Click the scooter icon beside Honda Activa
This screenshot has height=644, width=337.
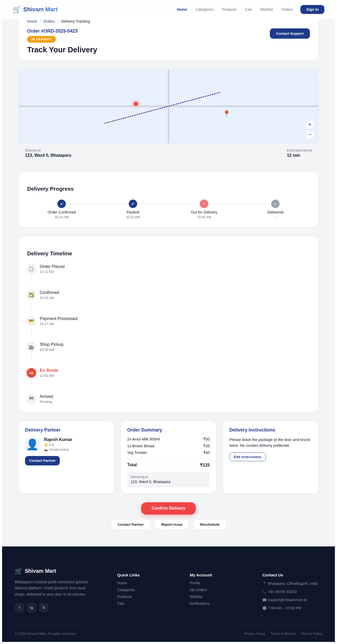tap(46, 450)
